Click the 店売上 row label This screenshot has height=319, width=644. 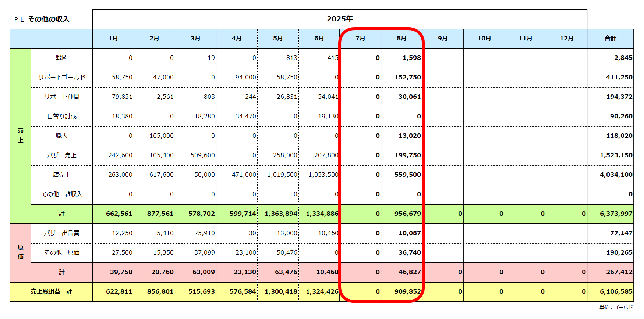point(61,175)
